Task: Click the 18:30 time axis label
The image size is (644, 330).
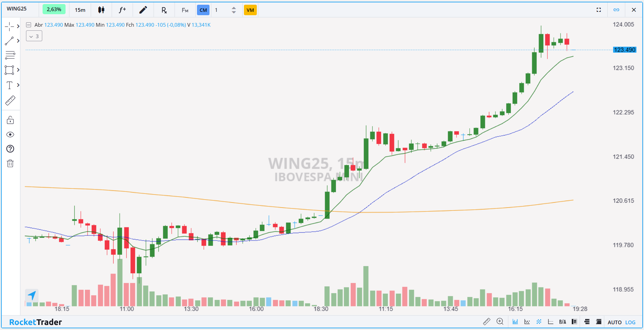Action: [321, 309]
